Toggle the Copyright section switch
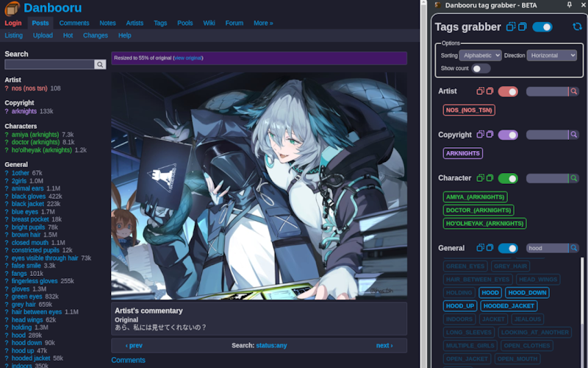Viewport: 588px width, 368px height. 508,135
